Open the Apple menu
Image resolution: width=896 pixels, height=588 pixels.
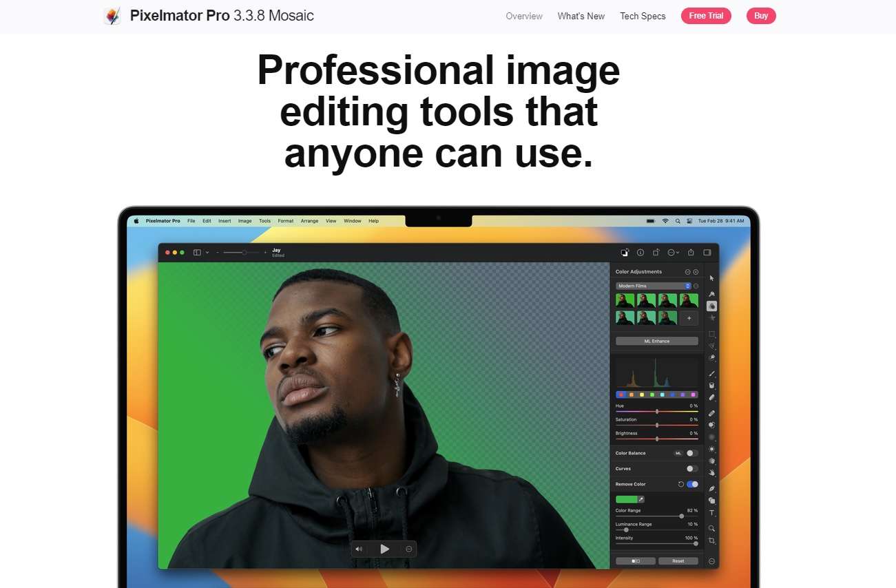coord(136,221)
